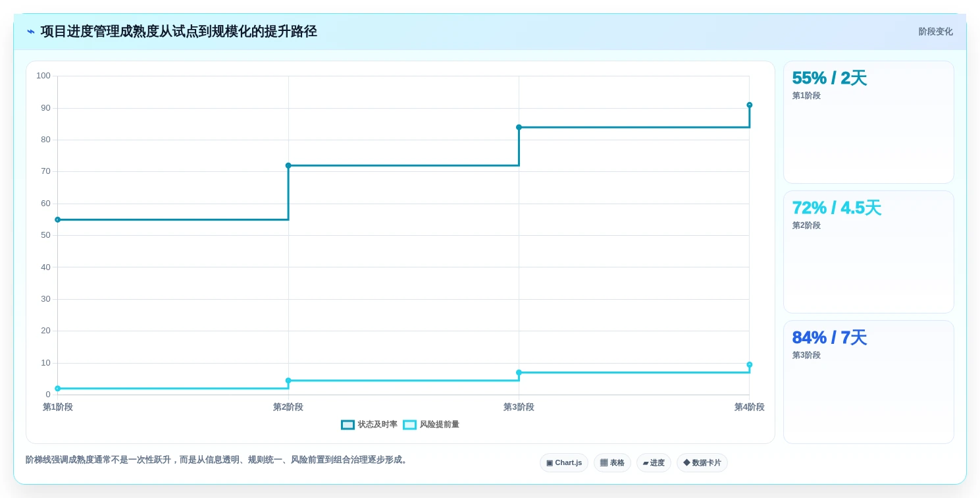Click 风险提前量 data point at 第2阶段
The width and height of the screenshot is (980, 498).
(x=288, y=381)
